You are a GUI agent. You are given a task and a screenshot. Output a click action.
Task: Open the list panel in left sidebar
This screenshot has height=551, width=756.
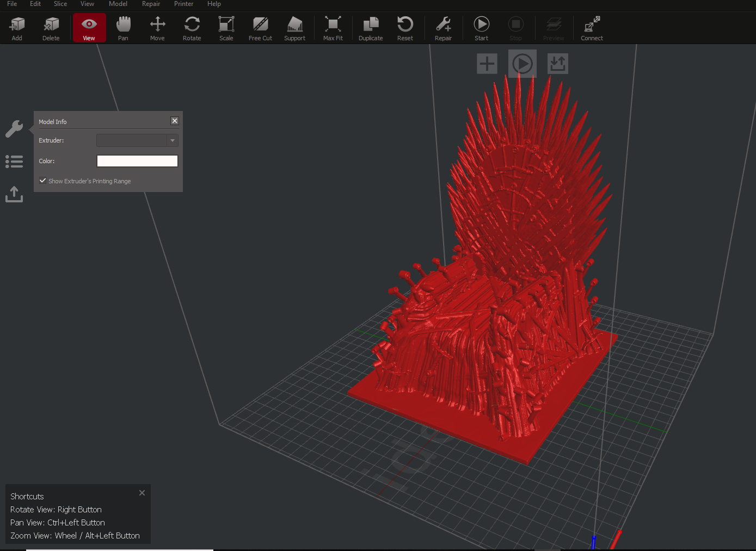(14, 162)
